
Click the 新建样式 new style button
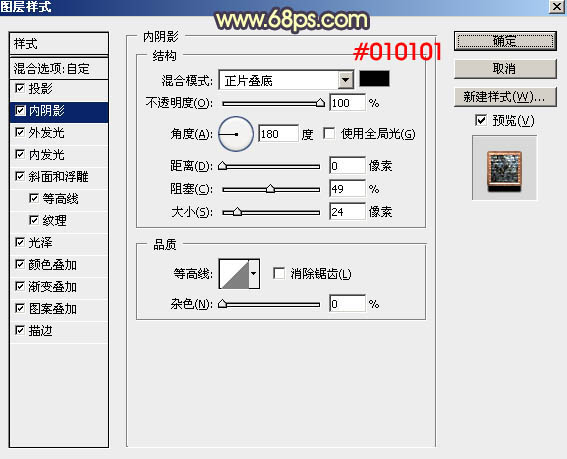pos(505,97)
